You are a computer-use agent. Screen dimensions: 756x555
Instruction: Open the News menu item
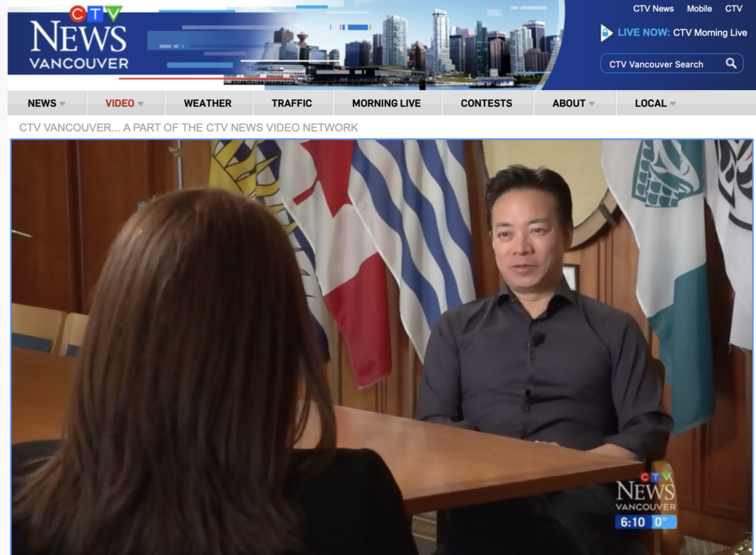pyautogui.click(x=42, y=103)
